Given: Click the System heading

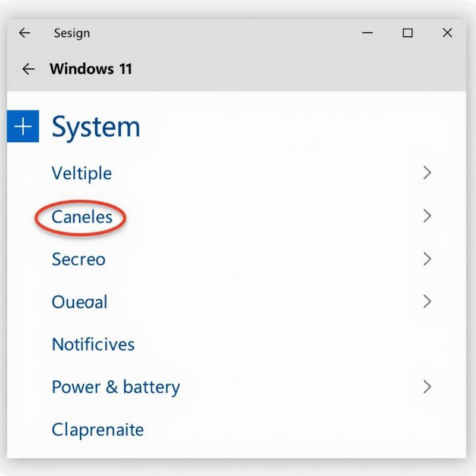Looking at the screenshot, I should tap(96, 126).
